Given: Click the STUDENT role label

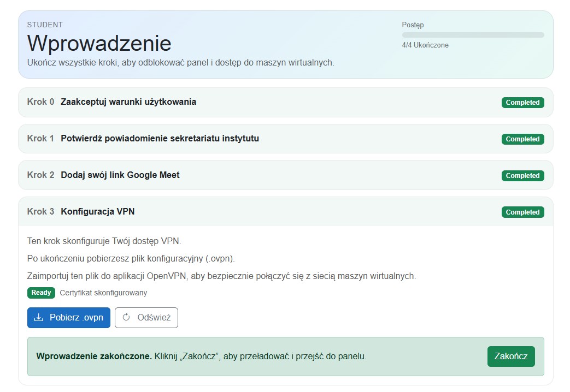Looking at the screenshot, I should (45, 25).
